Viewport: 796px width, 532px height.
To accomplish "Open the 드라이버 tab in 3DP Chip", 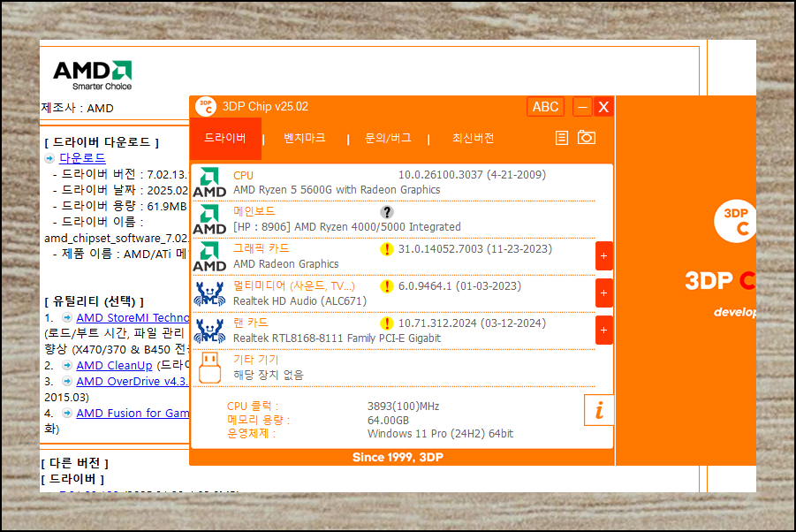I will [225, 138].
